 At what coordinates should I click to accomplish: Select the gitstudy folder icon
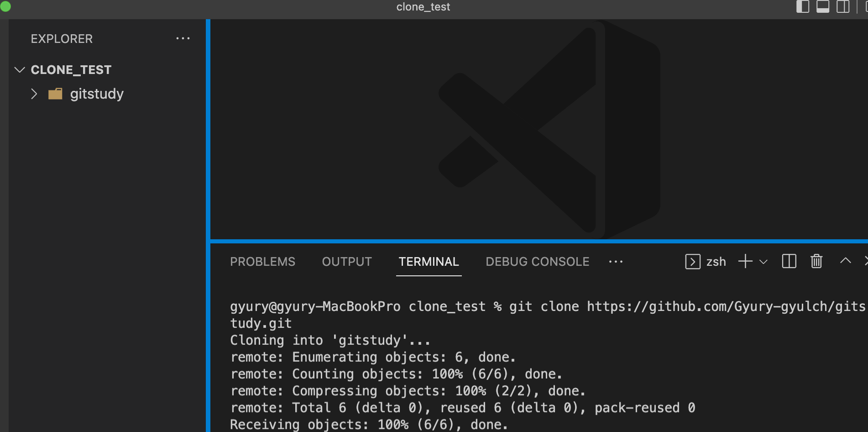[55, 94]
